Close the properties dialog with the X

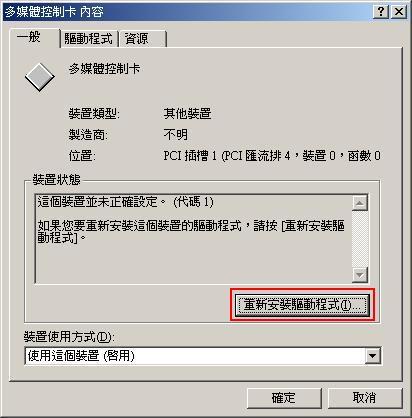click(x=399, y=12)
